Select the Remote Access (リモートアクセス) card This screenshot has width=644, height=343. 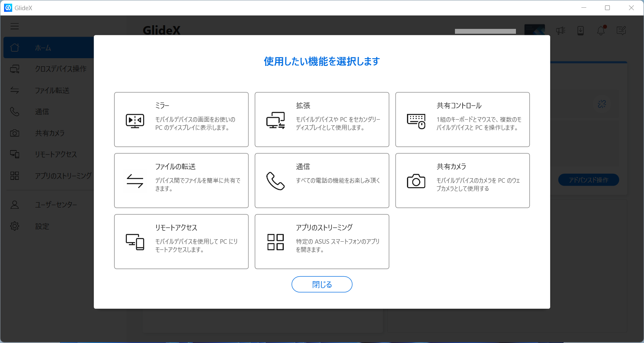(181, 241)
